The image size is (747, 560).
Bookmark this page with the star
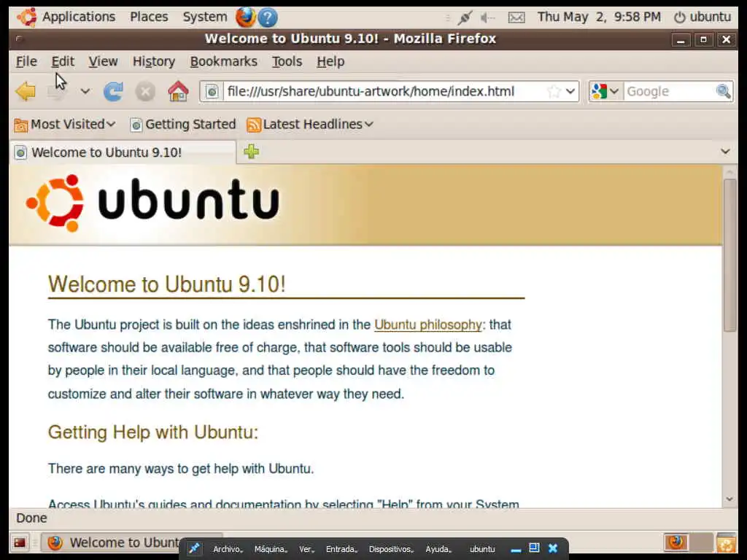[x=554, y=91]
